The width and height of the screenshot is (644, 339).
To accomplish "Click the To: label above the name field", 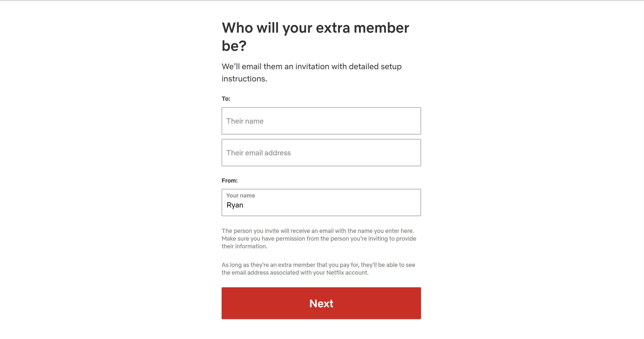I will [x=226, y=98].
